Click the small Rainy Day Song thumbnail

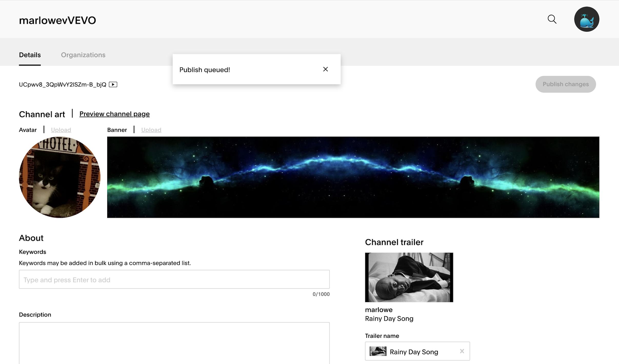click(x=378, y=351)
